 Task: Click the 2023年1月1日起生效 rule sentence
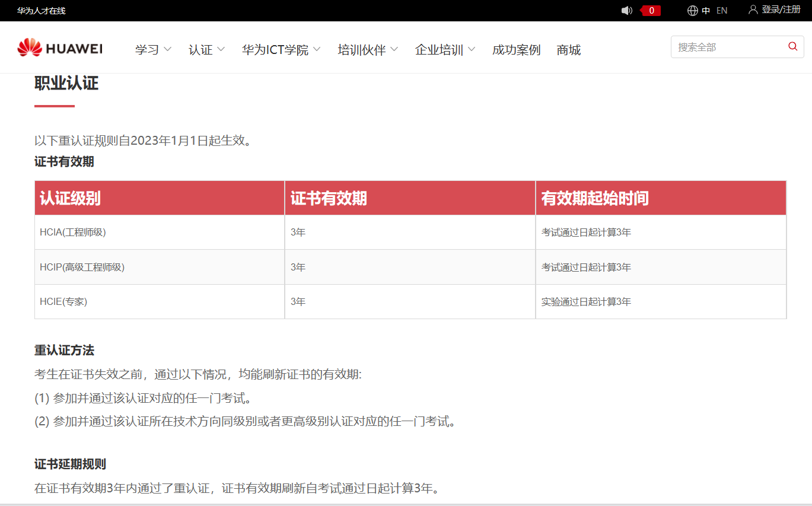click(143, 141)
